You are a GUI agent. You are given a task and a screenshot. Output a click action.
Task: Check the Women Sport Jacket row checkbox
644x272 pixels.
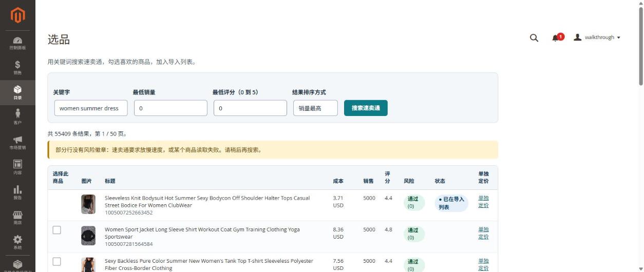coord(57,230)
